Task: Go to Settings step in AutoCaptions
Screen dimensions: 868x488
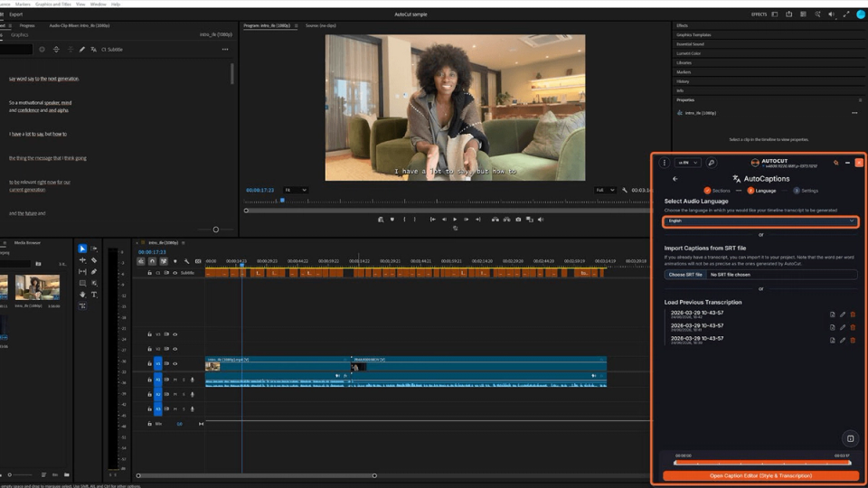Action: click(806, 191)
